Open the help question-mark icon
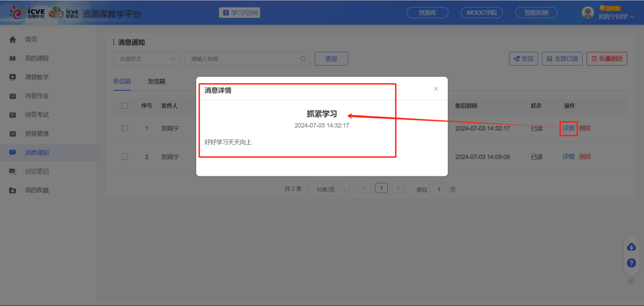 coord(631,263)
